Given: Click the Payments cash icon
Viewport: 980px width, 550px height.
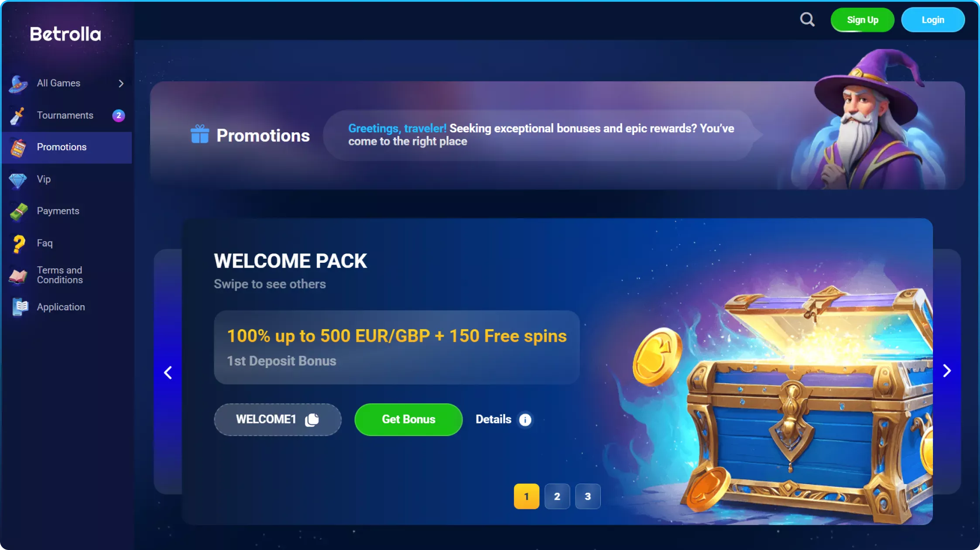Looking at the screenshot, I should click(18, 212).
